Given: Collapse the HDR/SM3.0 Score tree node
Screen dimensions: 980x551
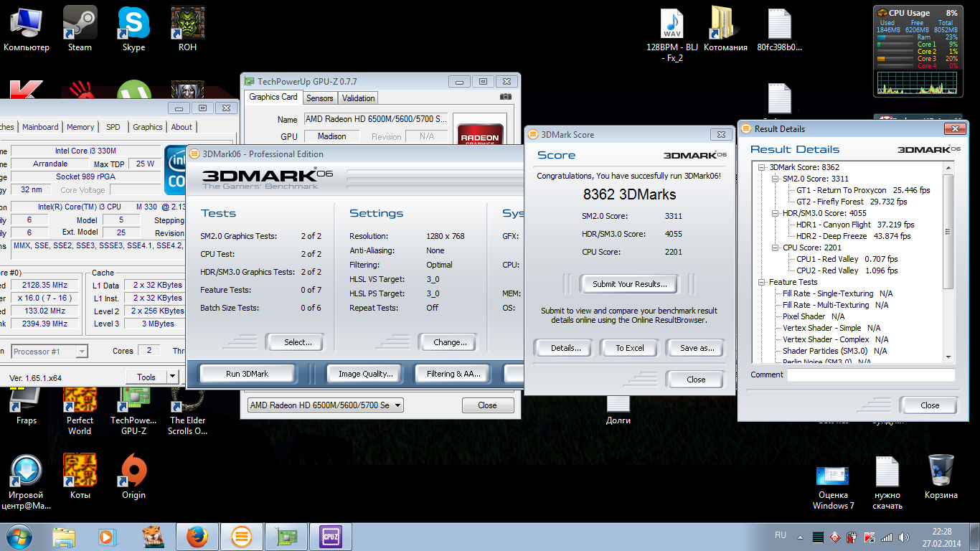Looking at the screenshot, I should coord(776,213).
